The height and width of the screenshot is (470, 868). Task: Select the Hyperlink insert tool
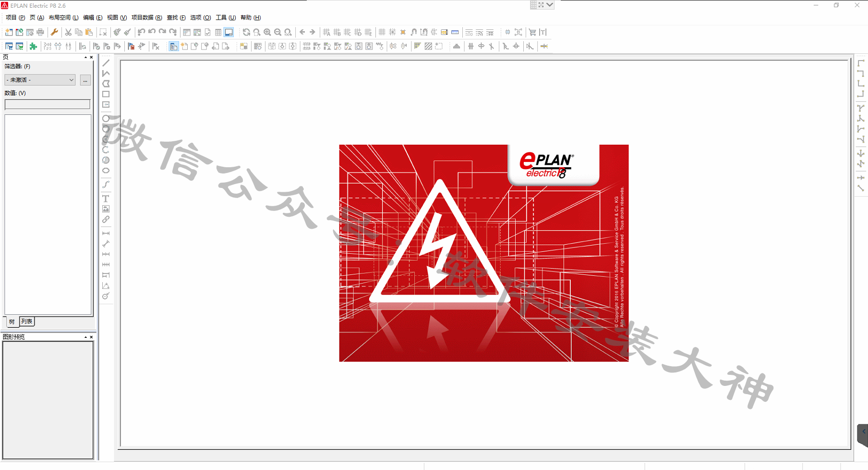[106, 220]
